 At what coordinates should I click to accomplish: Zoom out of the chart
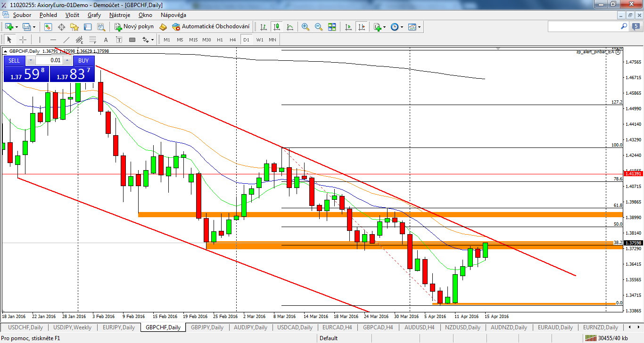coord(319,27)
